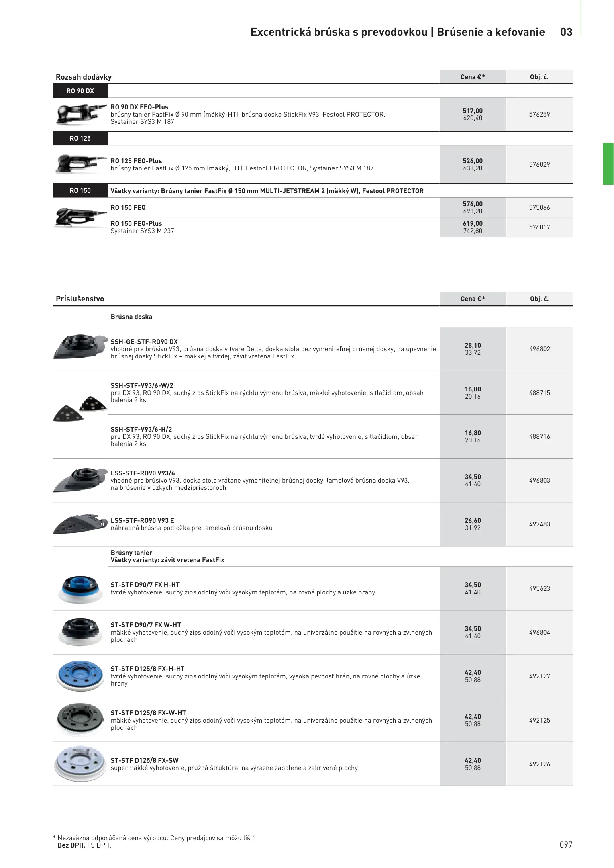Select the LSS-STF-RO90 V93/6 lamella pad image
Image resolution: width=614 pixels, height=868 pixels.
tap(80, 480)
